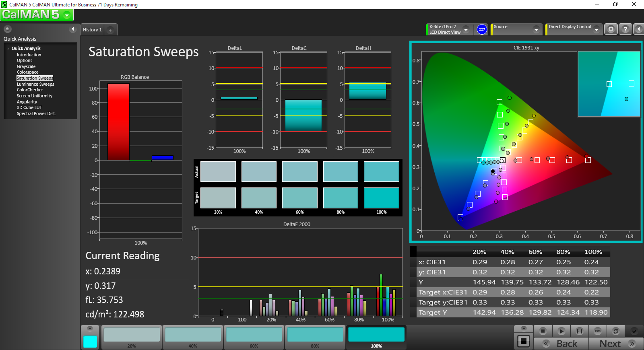Screen dimensions: 644x350
Task: Click the DeltaC chart
Action: 303,100
